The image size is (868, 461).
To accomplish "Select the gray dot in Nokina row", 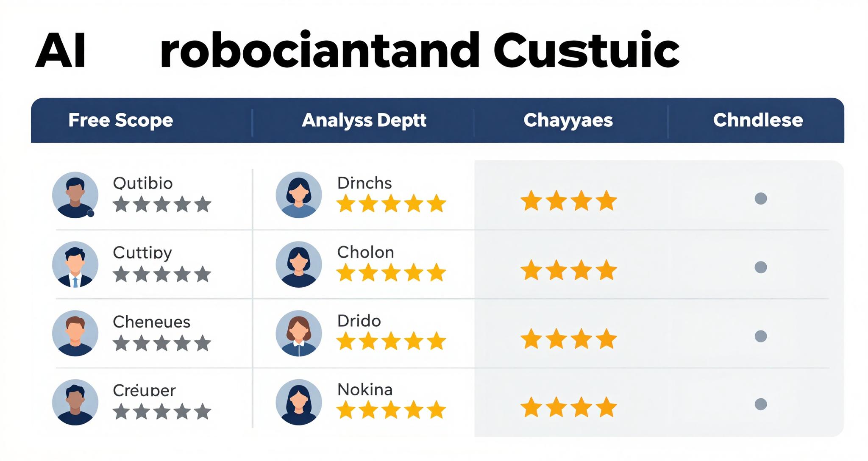I will click(761, 404).
